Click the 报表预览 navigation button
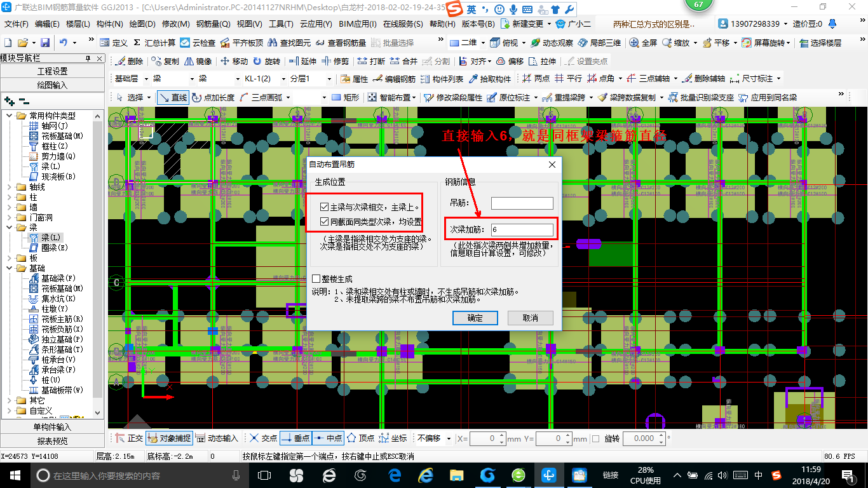Image resolution: width=868 pixels, height=488 pixels. [52, 441]
